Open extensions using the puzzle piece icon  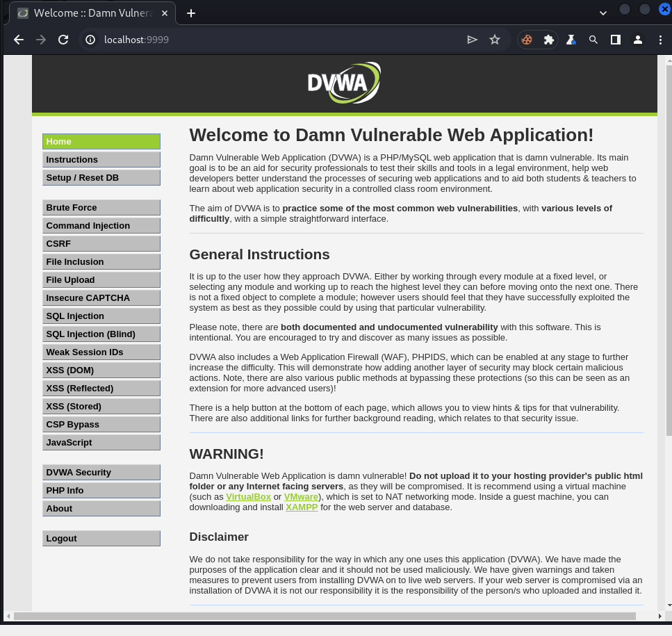click(x=547, y=40)
